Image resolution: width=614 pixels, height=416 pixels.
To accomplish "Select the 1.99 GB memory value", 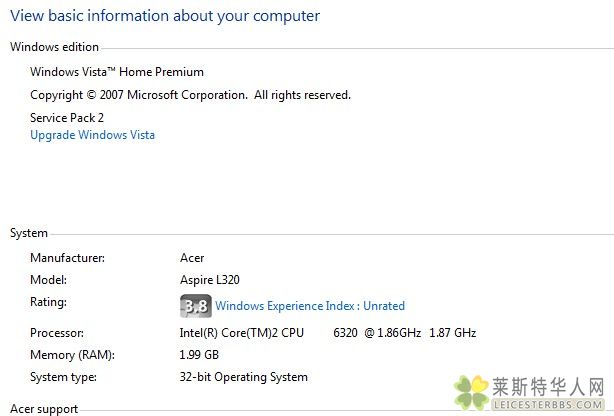I will click(198, 355).
